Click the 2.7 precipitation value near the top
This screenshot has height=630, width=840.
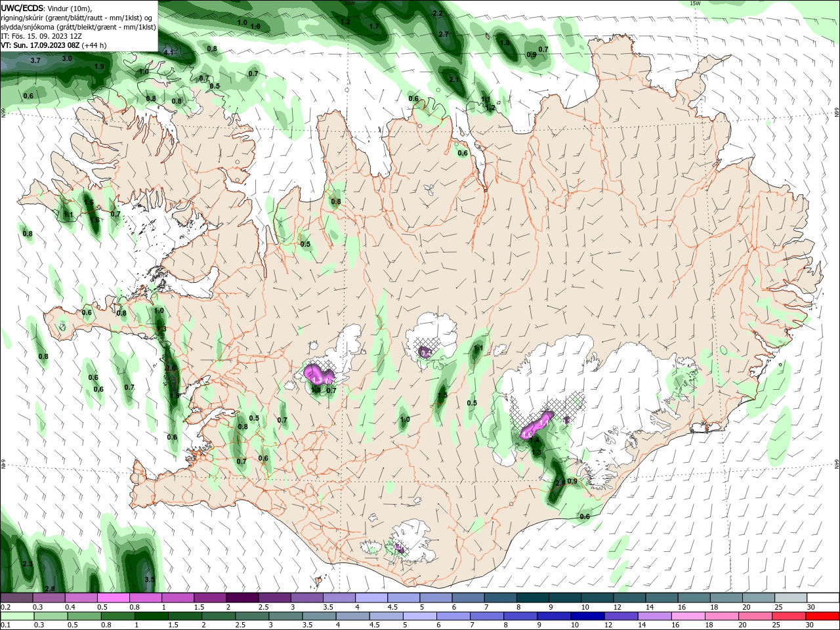[444, 34]
